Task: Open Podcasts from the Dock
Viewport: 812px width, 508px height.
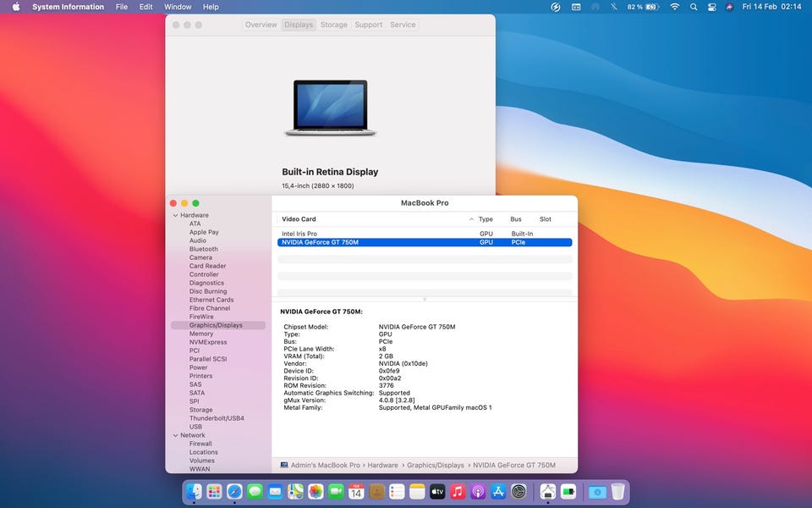Action: (x=478, y=491)
